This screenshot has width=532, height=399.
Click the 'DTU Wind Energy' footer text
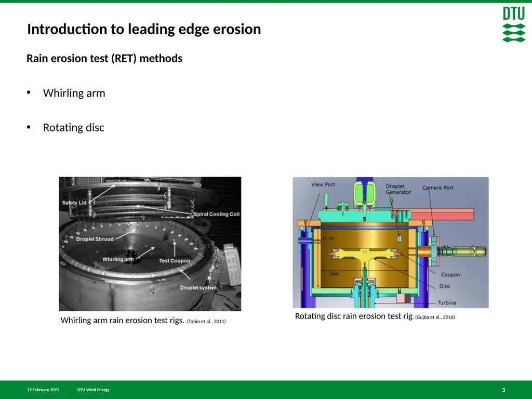click(x=94, y=390)
